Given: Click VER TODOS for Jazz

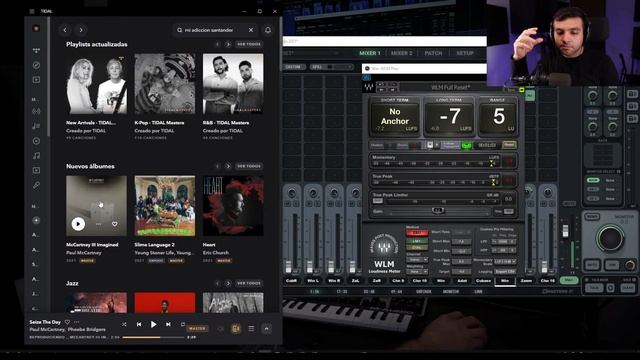Looking at the screenshot, I should pos(249,283).
